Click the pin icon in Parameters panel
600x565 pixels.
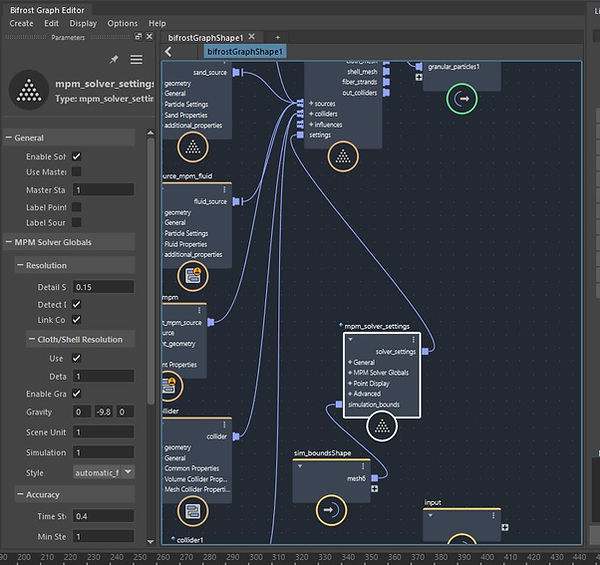114,59
